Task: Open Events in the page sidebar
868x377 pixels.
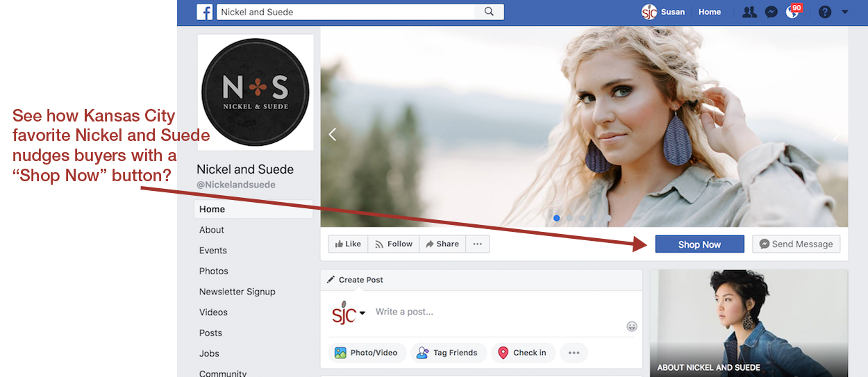Action: click(x=213, y=251)
